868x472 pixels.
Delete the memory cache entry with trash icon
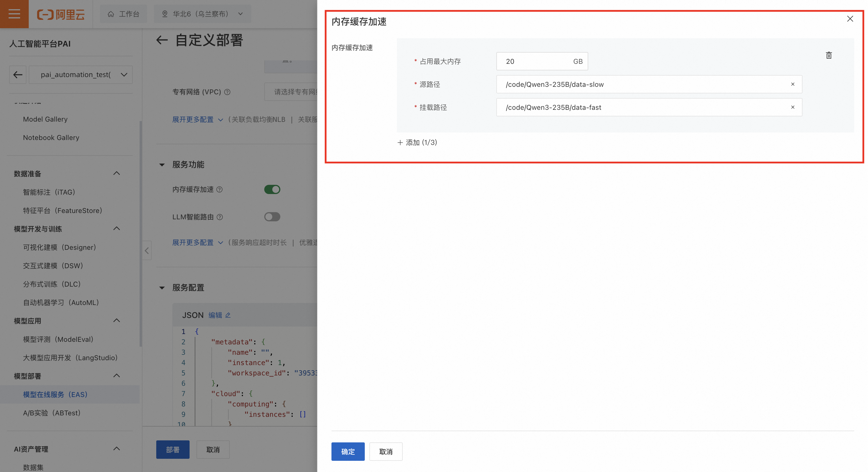[829, 55]
